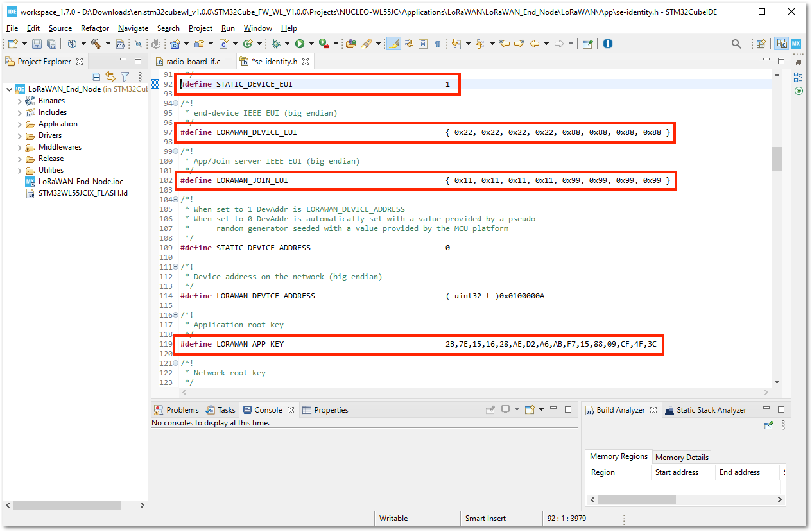Viewport: 812px width, 532px height.
Task: Click the Open Perspective icon
Action: pyautogui.click(x=761, y=44)
